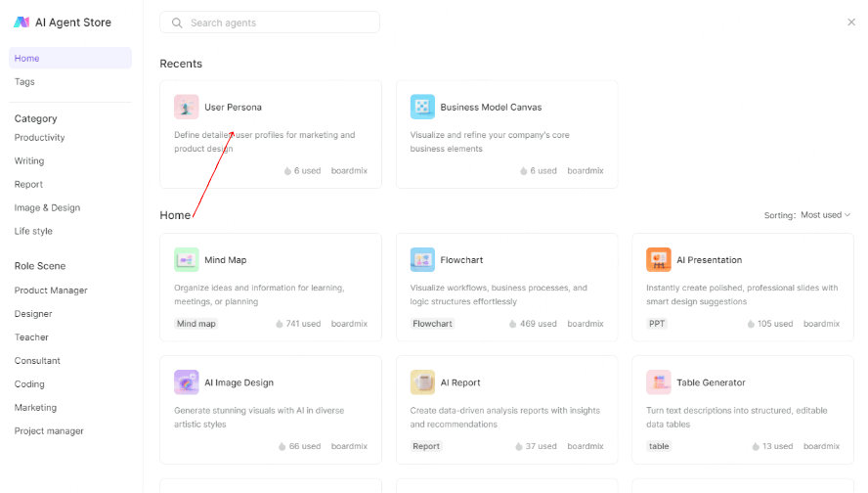Select the Flowchart agent icon

(x=422, y=260)
